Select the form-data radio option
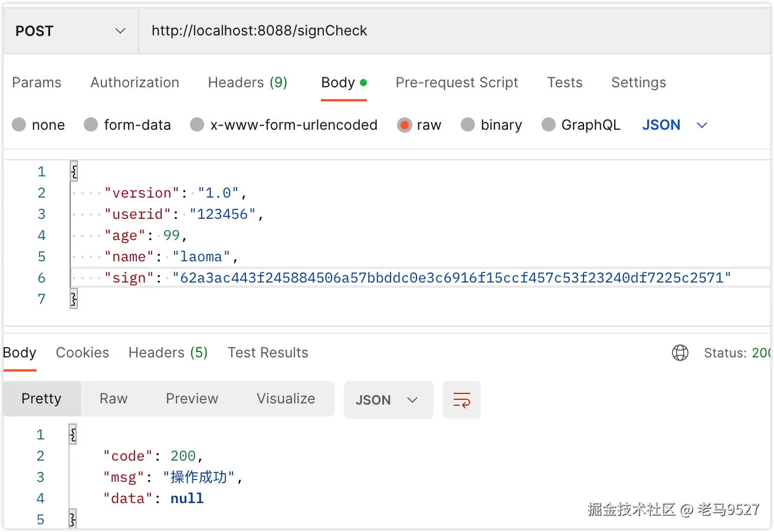This screenshot has height=532, width=774. tap(91, 125)
